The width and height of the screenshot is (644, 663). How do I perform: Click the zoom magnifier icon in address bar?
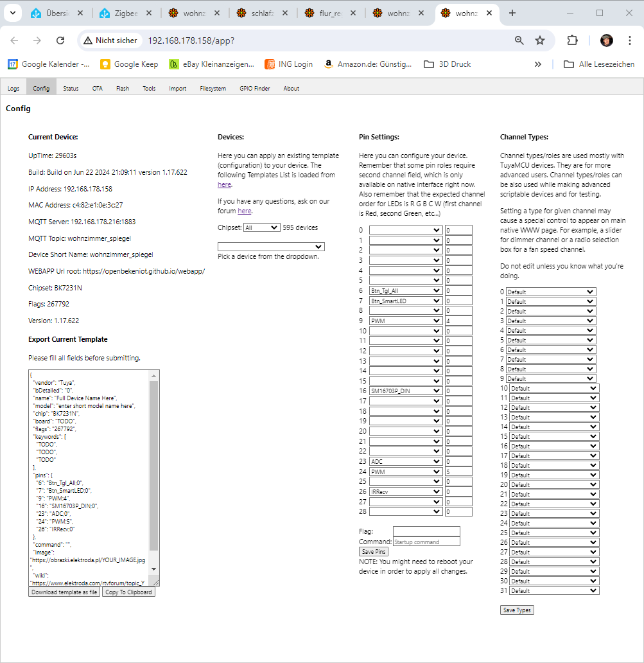click(519, 40)
